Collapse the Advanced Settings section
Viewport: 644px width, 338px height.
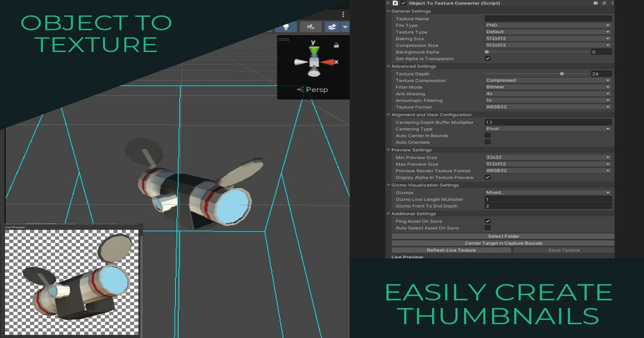coord(389,66)
